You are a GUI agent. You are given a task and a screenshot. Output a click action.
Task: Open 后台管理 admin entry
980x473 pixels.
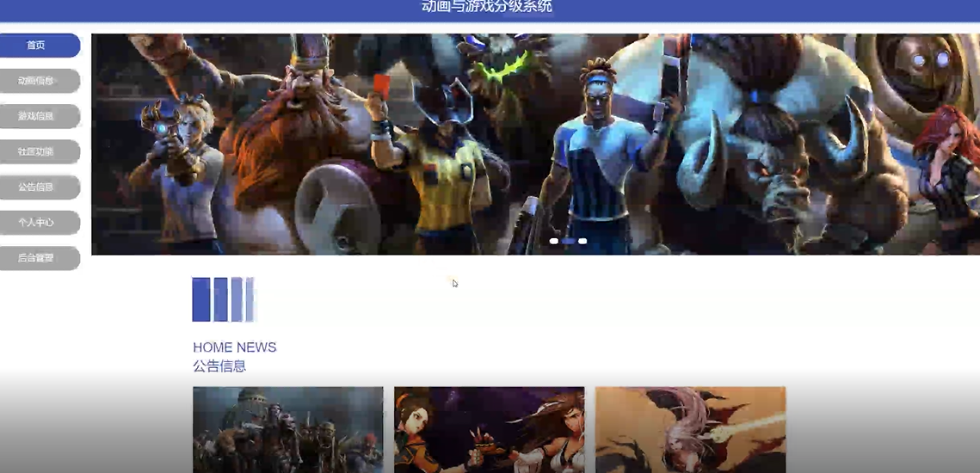pos(39,258)
